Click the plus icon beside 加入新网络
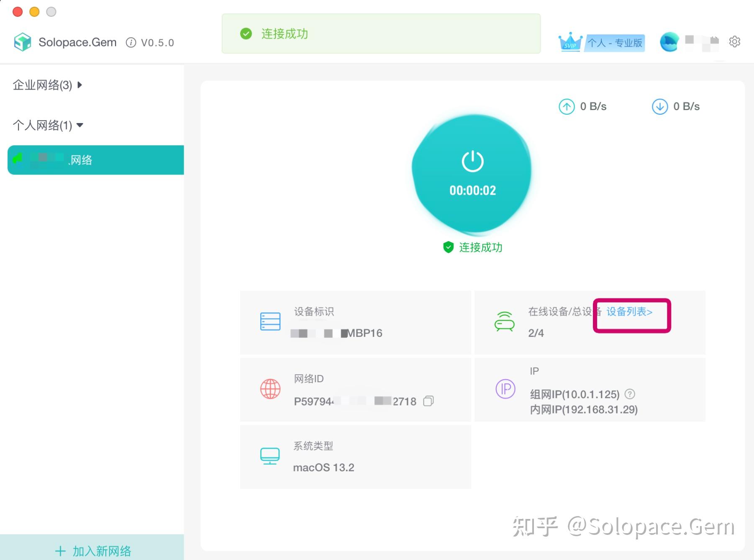The width and height of the screenshot is (754, 560). [60, 551]
